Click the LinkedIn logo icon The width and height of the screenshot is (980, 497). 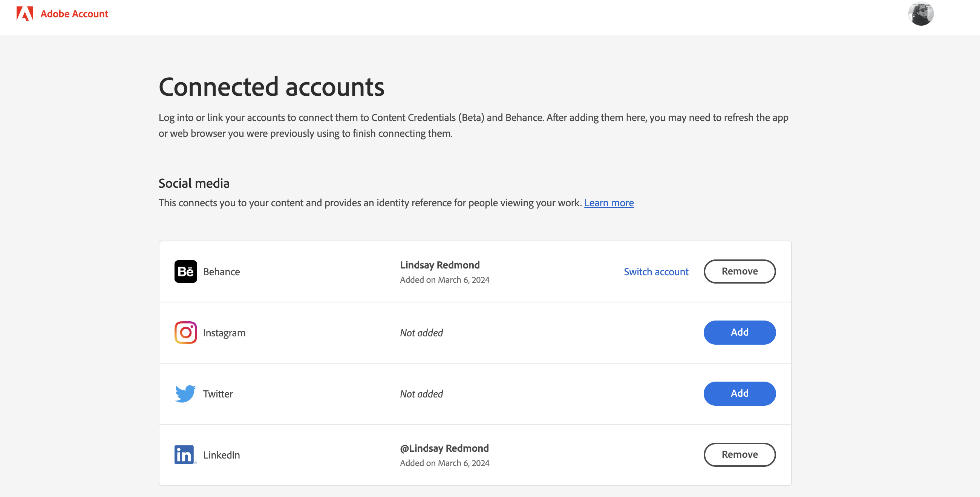pyautogui.click(x=186, y=455)
